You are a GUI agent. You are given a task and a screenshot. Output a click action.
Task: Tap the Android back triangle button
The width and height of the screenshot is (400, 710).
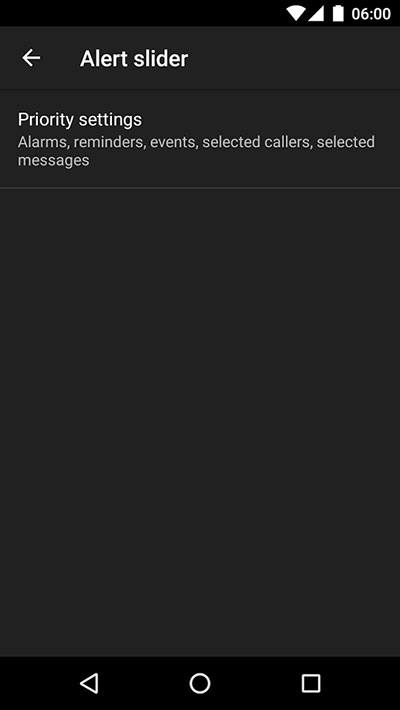coord(89,683)
